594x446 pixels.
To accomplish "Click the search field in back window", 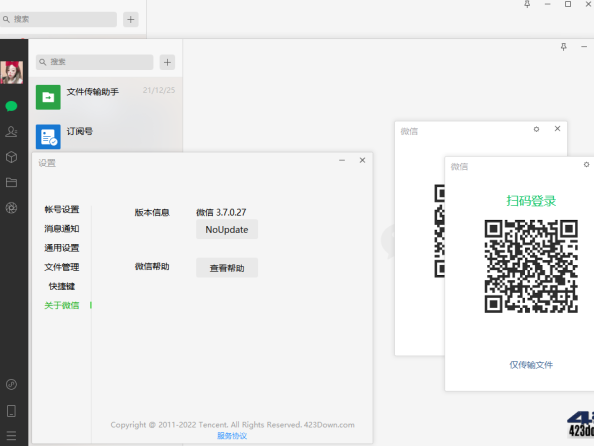I will point(58,19).
